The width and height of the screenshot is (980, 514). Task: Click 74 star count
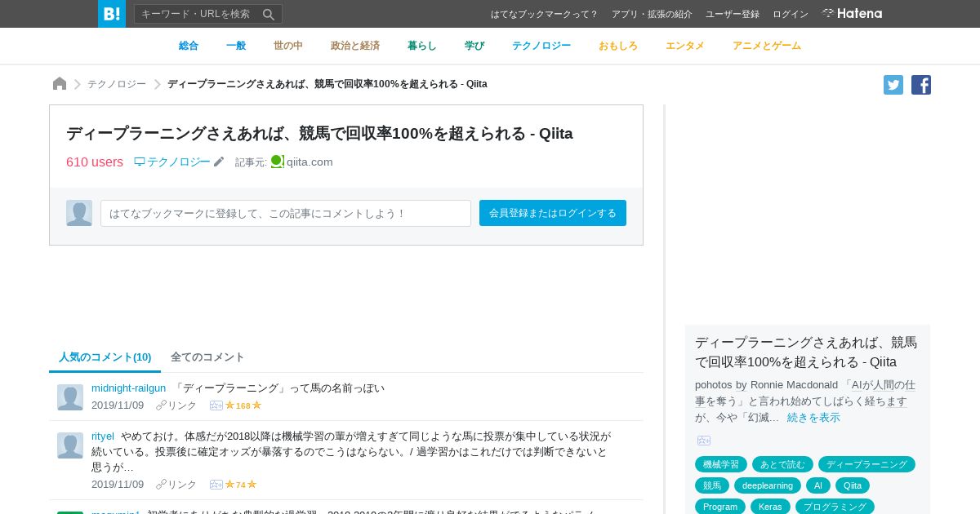(x=241, y=485)
